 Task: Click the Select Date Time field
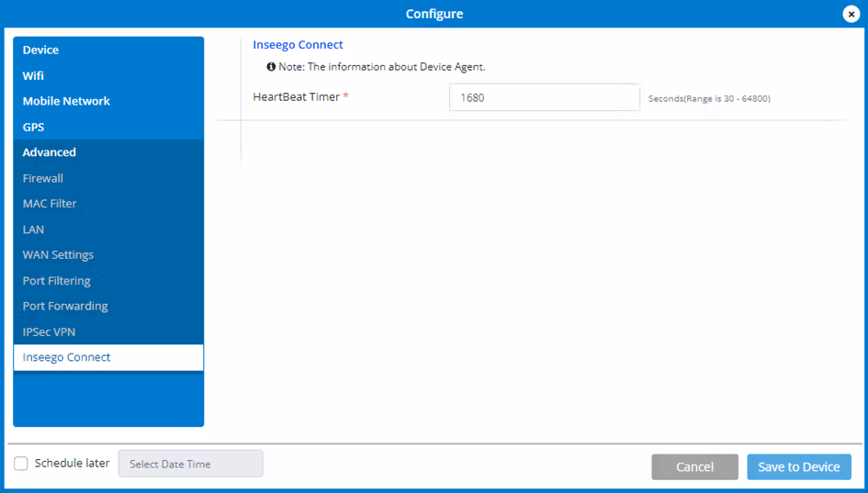point(190,464)
